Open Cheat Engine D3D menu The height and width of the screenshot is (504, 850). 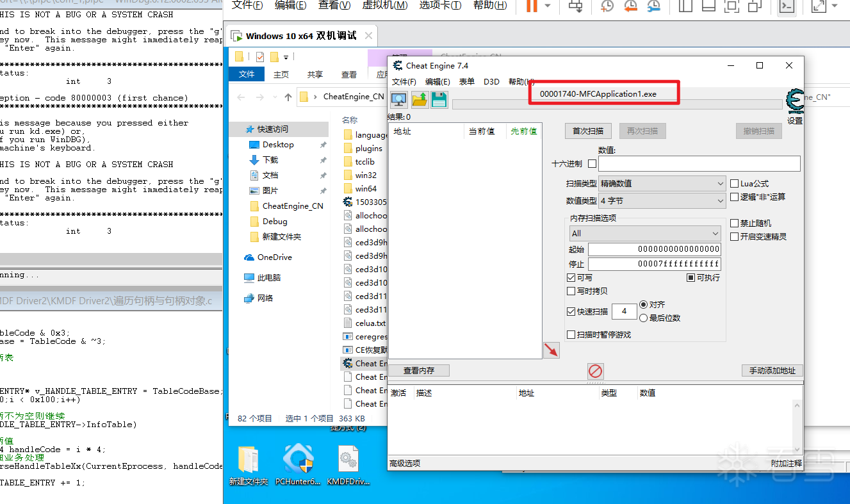[491, 82]
